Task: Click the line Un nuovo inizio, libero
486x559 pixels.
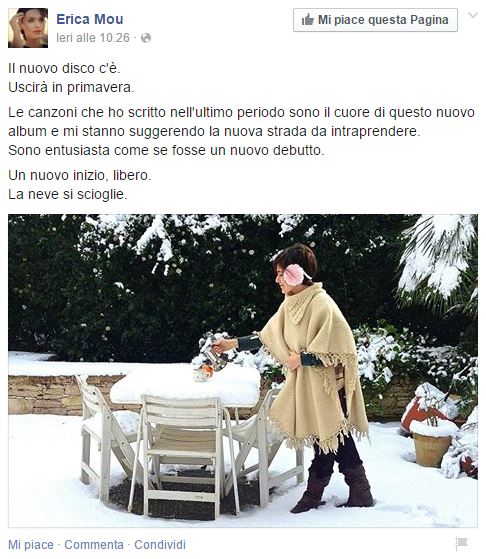Action: (80, 175)
